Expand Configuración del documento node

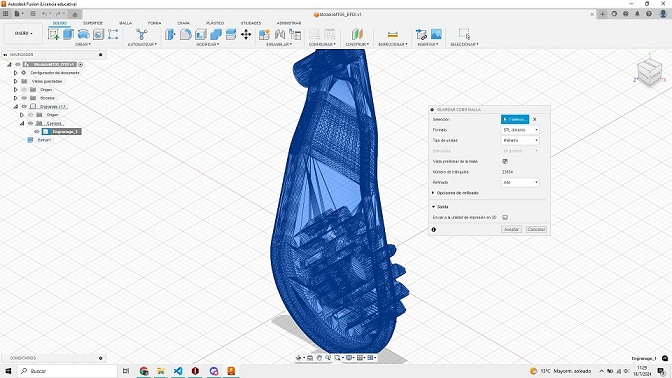point(16,73)
